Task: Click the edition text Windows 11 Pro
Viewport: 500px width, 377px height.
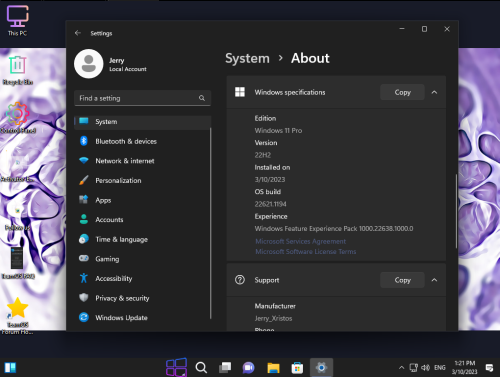Action: (x=278, y=131)
